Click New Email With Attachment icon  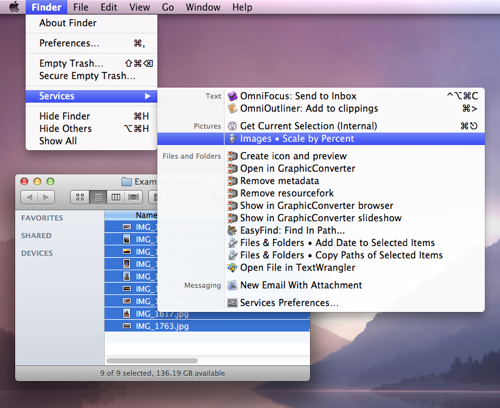pyautogui.click(x=232, y=285)
